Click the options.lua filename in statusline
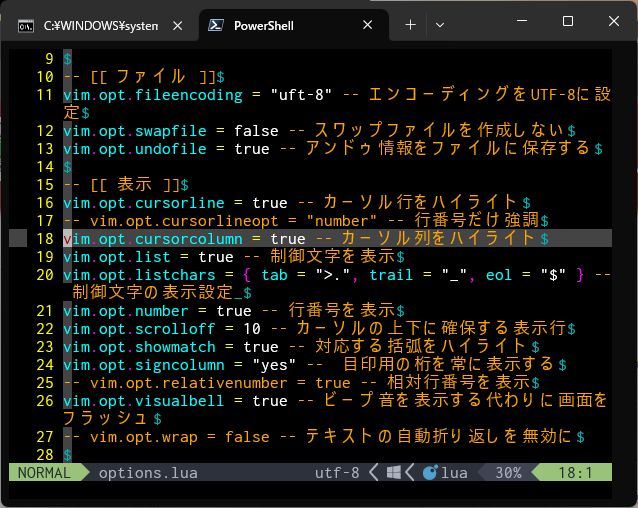Viewport: 638px width, 508px height. click(148, 472)
